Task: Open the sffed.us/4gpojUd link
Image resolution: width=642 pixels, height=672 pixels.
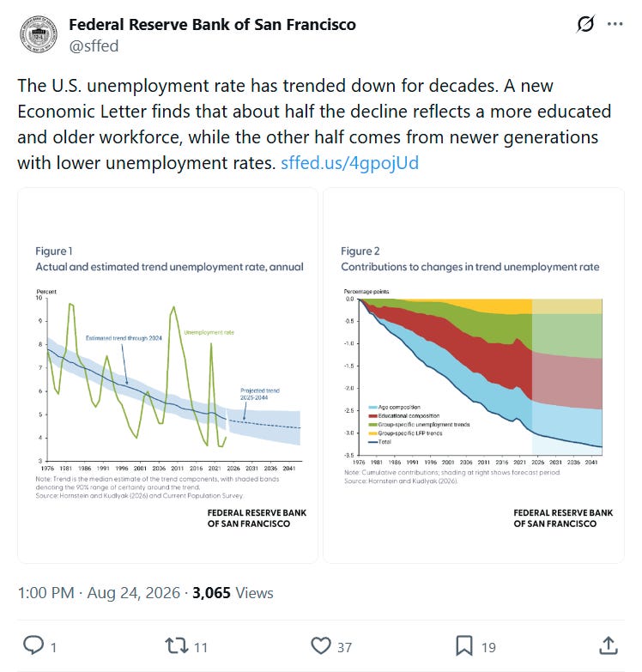Action: (349, 163)
